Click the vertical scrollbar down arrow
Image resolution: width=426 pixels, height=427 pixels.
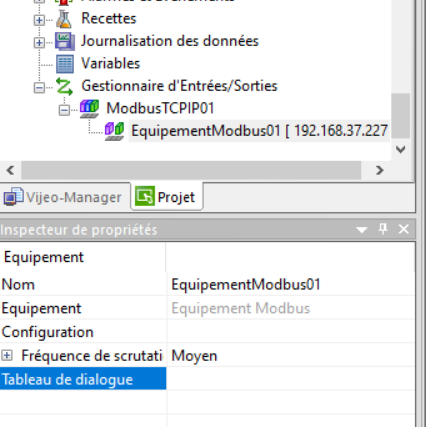[400, 149]
